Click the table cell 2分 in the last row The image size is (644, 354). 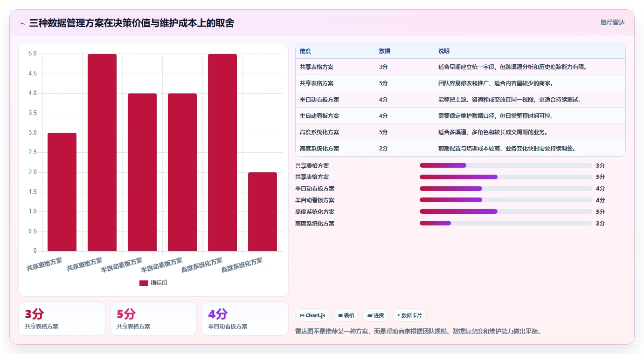click(x=383, y=149)
